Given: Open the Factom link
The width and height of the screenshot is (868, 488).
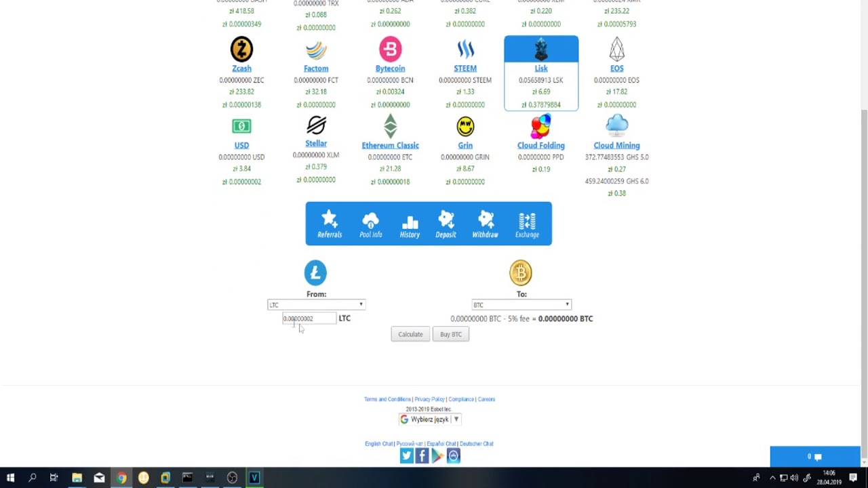Looking at the screenshot, I should pos(316,68).
